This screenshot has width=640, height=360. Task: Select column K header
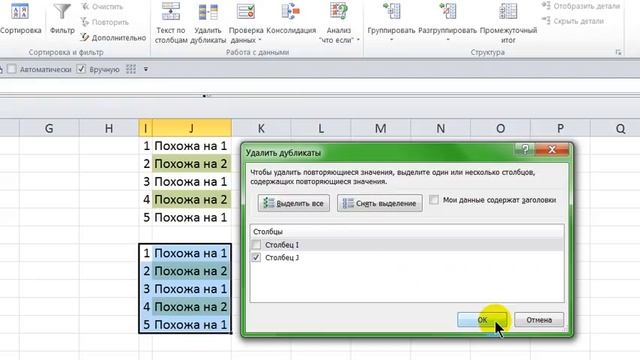261,128
